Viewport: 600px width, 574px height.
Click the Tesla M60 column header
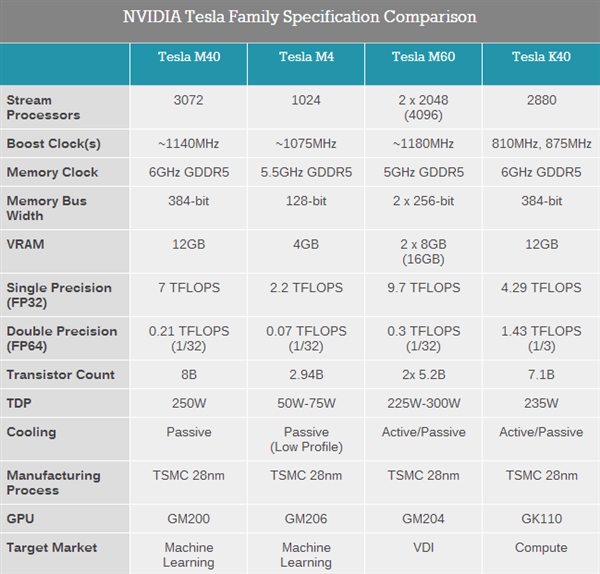[x=423, y=57]
